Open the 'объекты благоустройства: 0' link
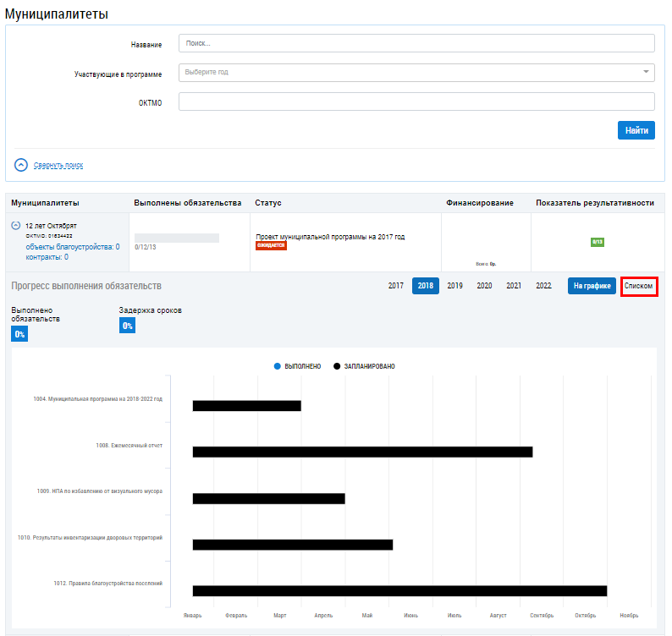Image resolution: width=672 pixels, height=636 pixels. [x=73, y=247]
